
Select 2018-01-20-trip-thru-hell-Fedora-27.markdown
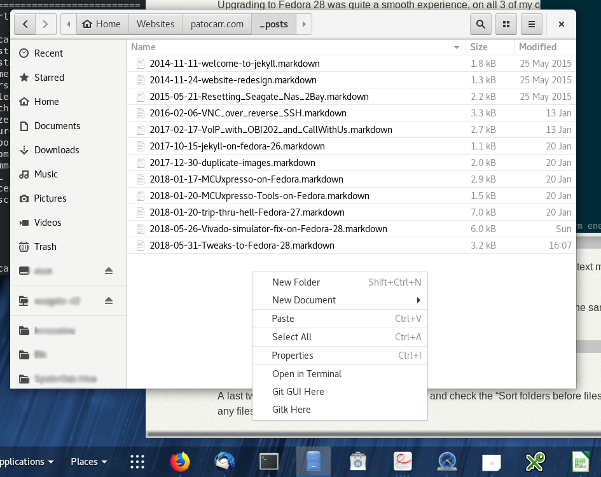coord(351,212)
